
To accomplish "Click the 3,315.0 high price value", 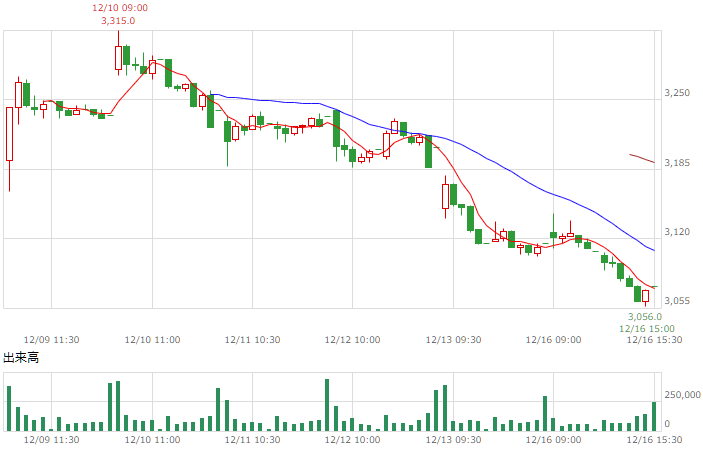I will coord(118,21).
